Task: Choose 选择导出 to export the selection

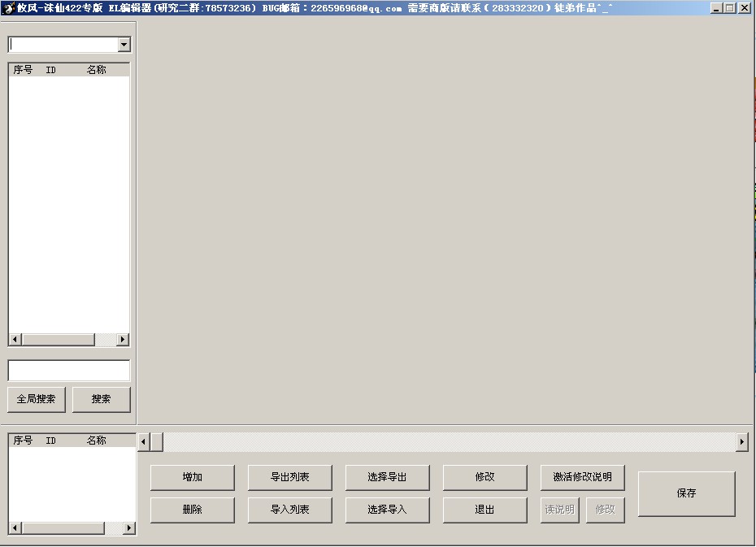Action: coord(387,477)
